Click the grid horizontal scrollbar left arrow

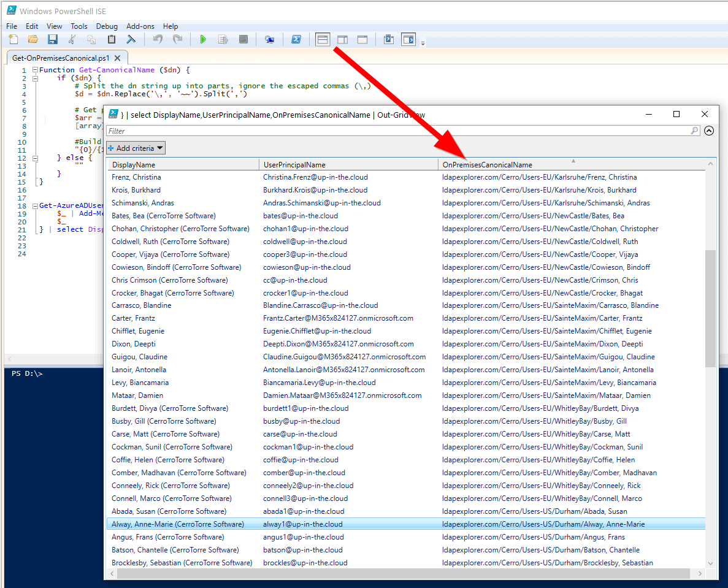(112, 574)
